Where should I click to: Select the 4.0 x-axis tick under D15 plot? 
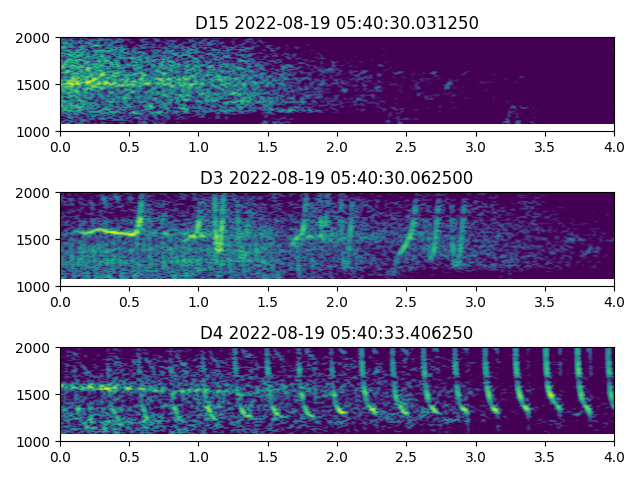(614, 146)
